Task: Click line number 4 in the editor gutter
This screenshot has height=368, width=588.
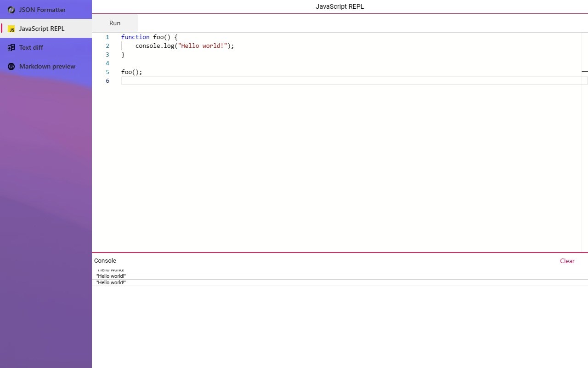Action: click(107, 63)
